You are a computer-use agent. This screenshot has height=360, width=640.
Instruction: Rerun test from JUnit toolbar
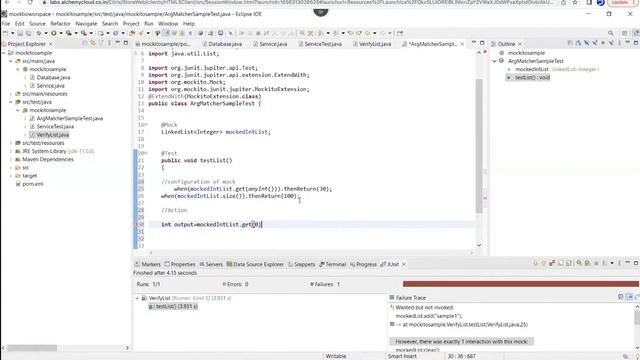tap(579, 263)
